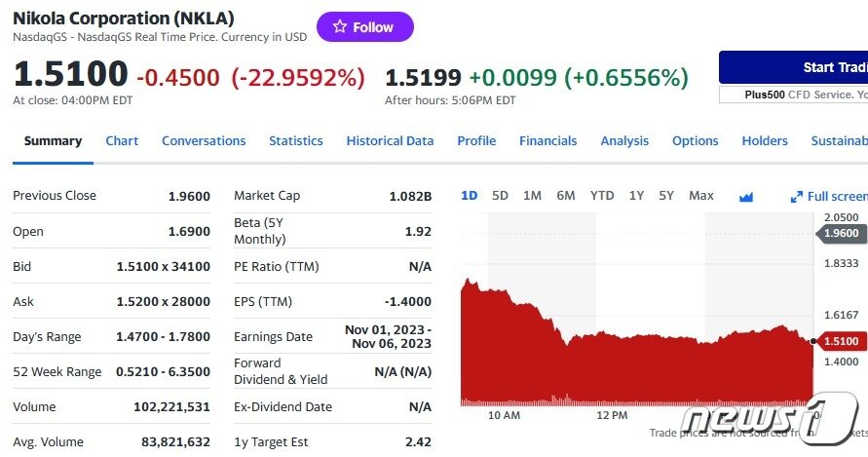Image resolution: width=868 pixels, height=457 pixels.
Task: Open the chart type area icon
Action: point(746,196)
